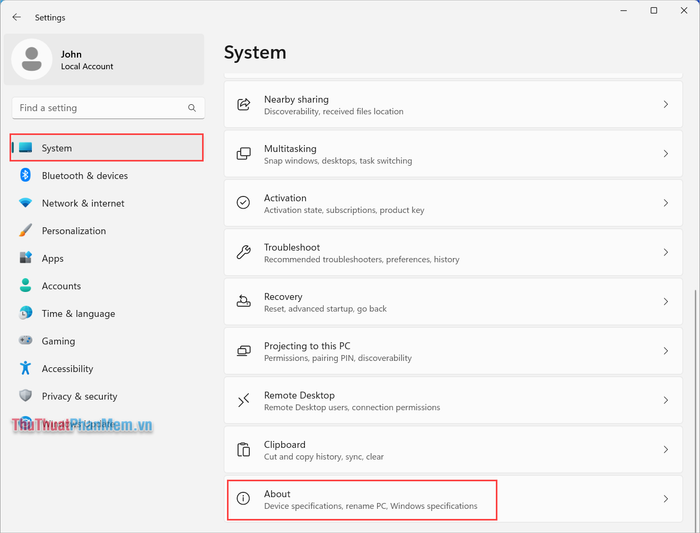Open Projecting to this PC chevron
Screen dimensions: 700x533
(666, 351)
